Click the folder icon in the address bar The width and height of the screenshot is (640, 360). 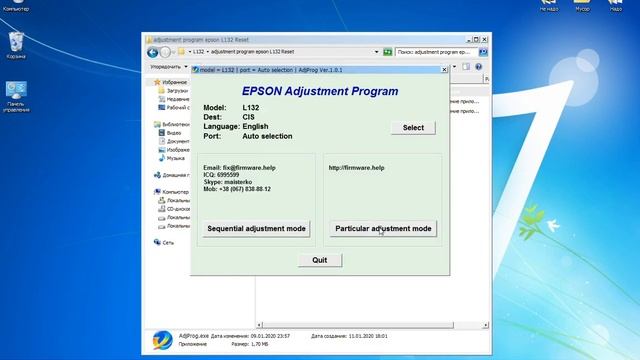(x=181, y=52)
